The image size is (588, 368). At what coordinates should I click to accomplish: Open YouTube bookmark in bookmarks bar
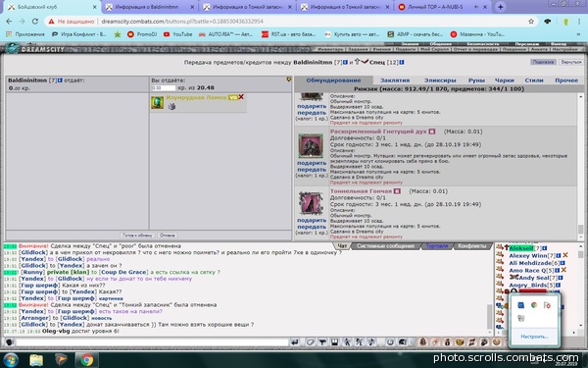point(178,34)
